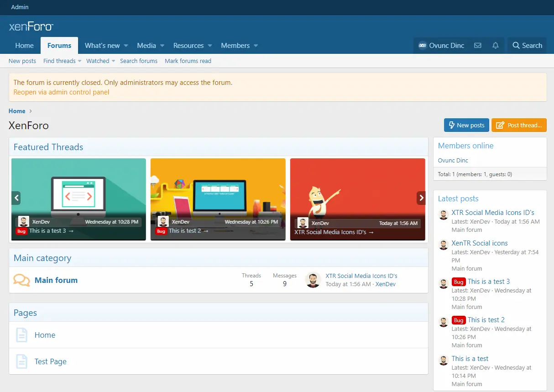Viewport: 554px width, 392px height.
Task: Click Reopen via admin control panel link
Action: [62, 92]
